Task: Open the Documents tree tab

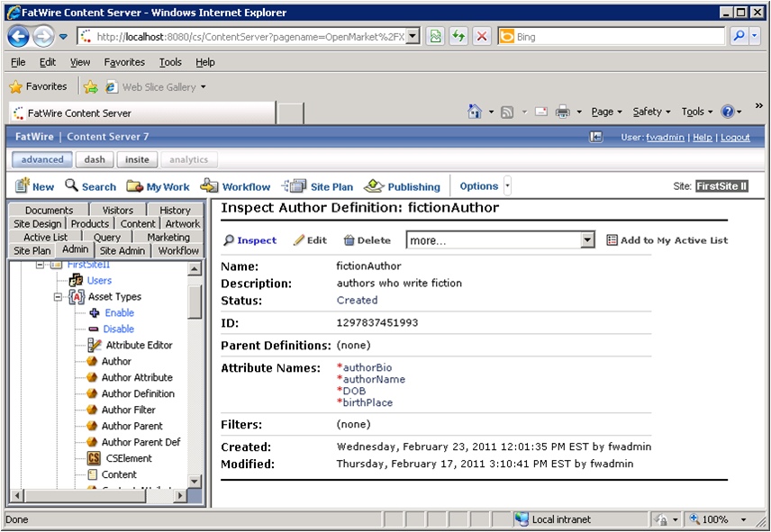Action: tap(49, 211)
